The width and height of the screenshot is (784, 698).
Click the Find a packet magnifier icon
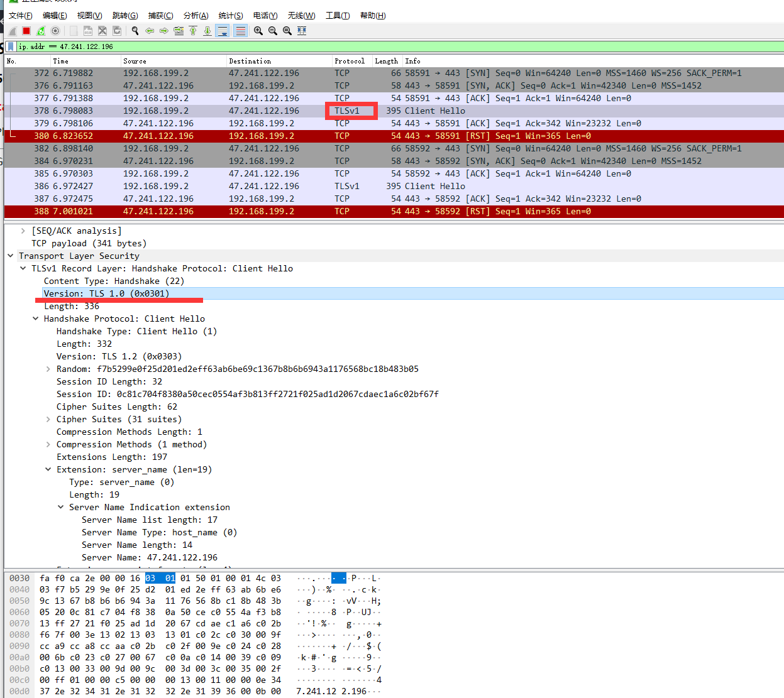coord(135,30)
